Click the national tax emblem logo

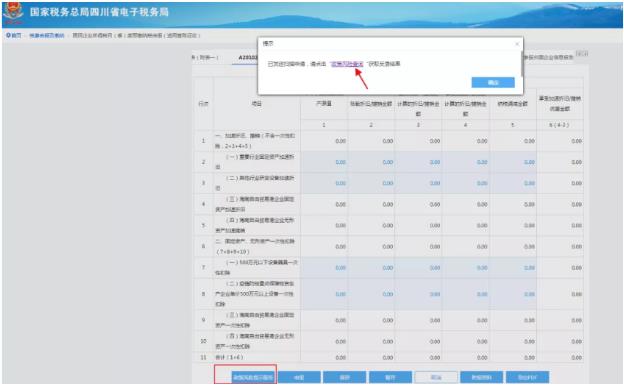pos(13,12)
